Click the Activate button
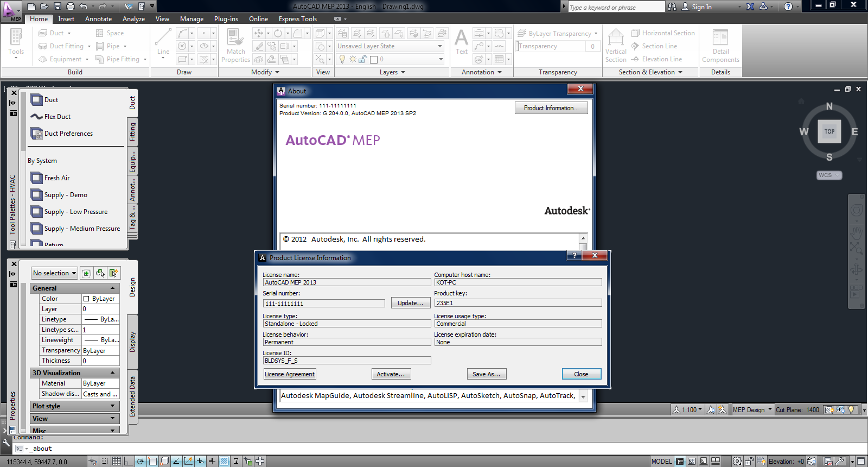 pos(391,374)
